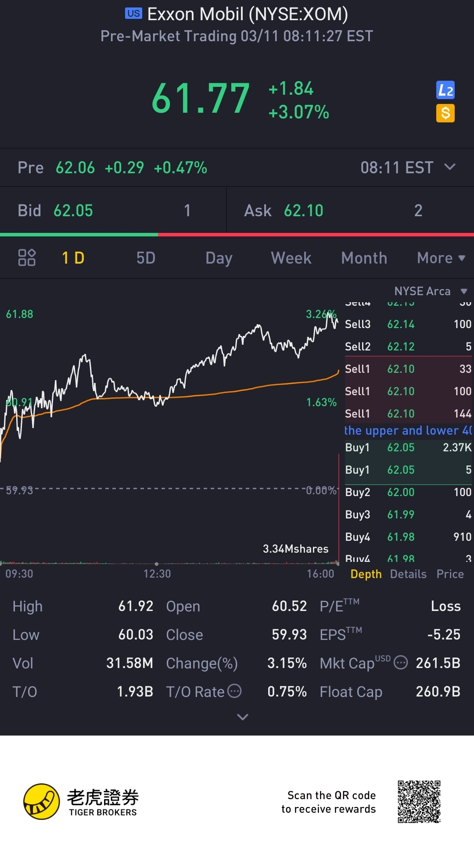Tap the P/E Loss value
This screenshot has height=868, width=474.
point(446,606)
